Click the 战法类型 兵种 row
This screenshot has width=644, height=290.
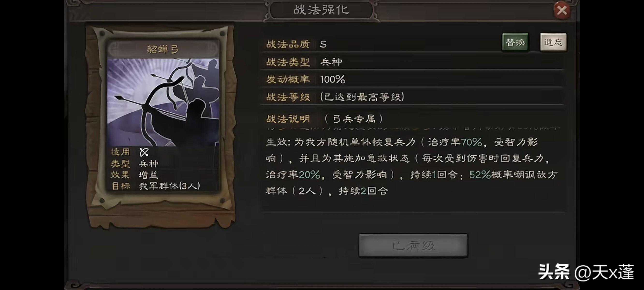click(x=412, y=62)
